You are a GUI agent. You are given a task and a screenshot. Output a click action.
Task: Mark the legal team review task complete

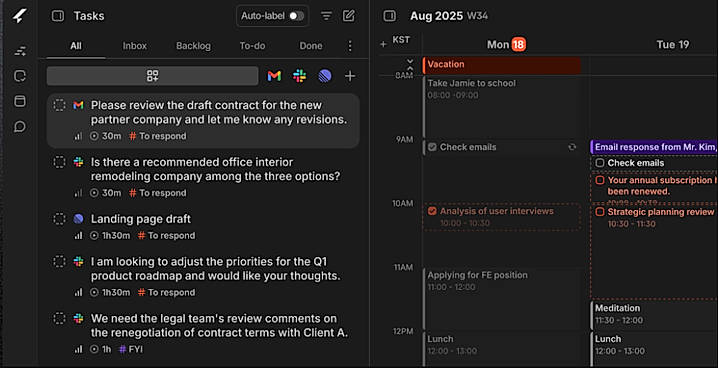tap(60, 319)
